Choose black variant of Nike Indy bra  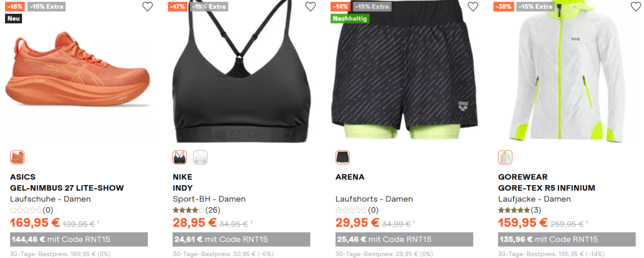pyautogui.click(x=180, y=158)
